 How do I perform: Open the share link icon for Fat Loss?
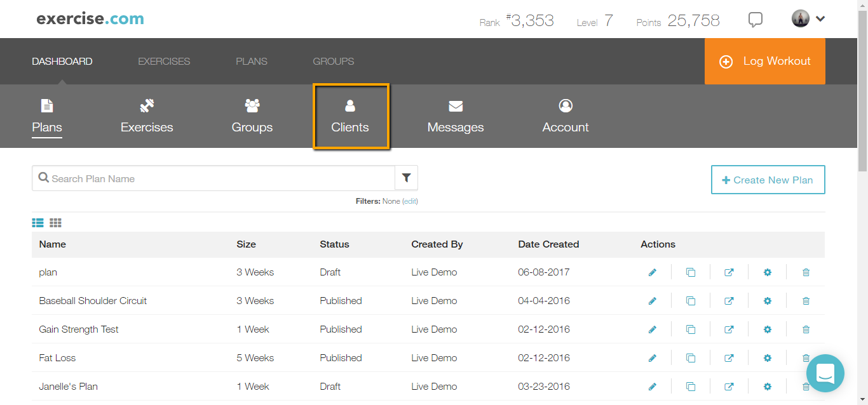(x=729, y=358)
